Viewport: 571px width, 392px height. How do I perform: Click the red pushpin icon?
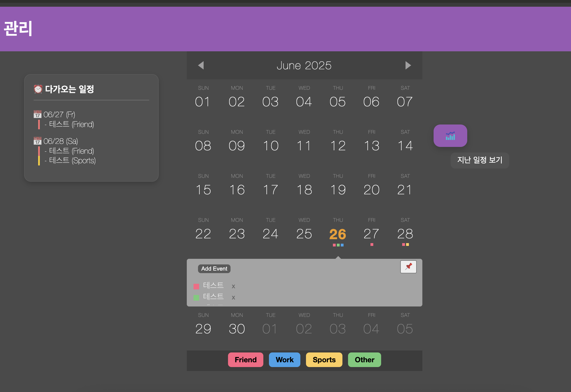coord(408,267)
